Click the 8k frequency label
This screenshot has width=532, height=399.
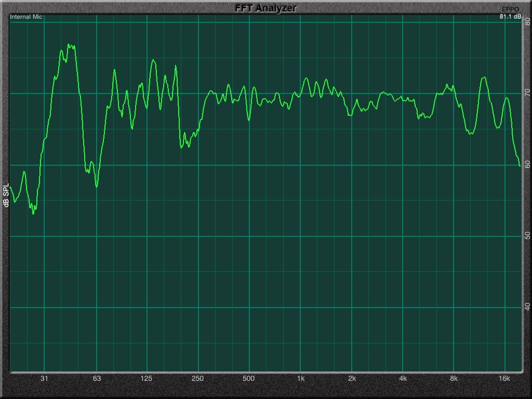(454, 378)
